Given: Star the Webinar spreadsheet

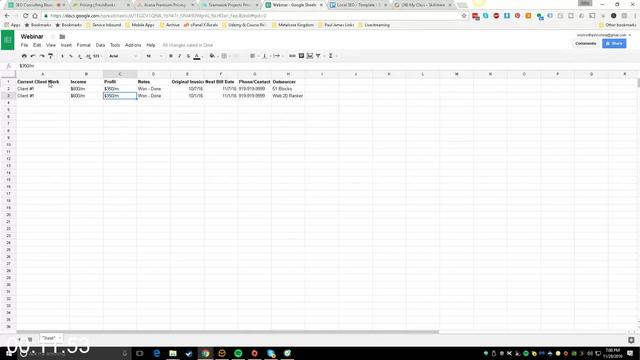Looking at the screenshot, I should point(53,37).
